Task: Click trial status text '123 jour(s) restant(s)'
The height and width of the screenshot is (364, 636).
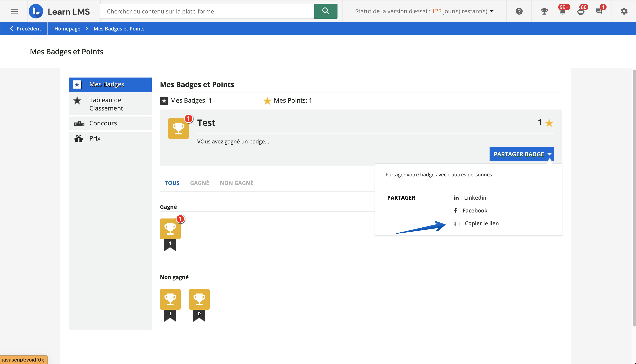Action: (459, 11)
